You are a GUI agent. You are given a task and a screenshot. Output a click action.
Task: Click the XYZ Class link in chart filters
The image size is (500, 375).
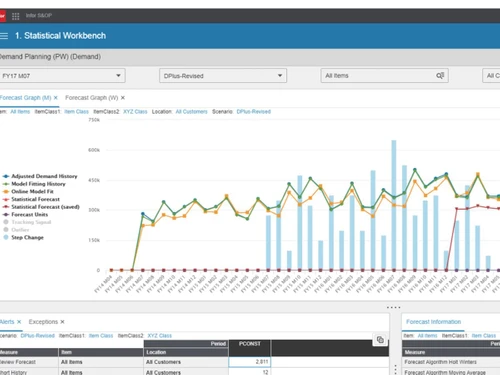pos(135,112)
